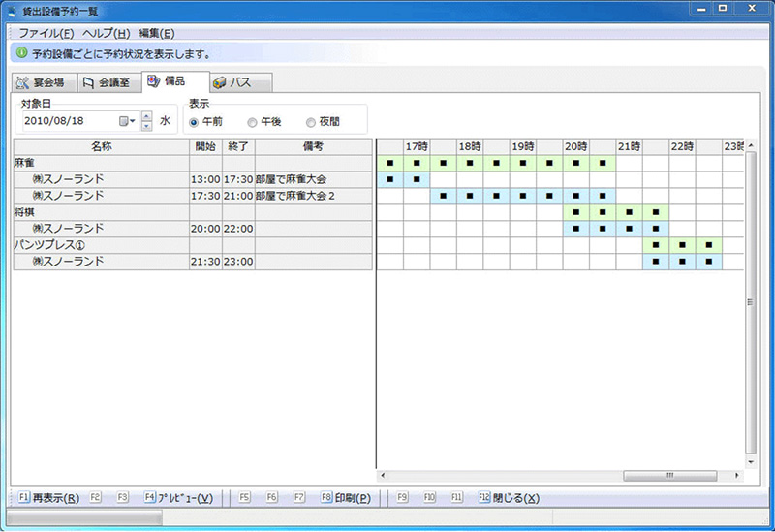
Task: Open the 宴会場 tab
Action: 45,82
